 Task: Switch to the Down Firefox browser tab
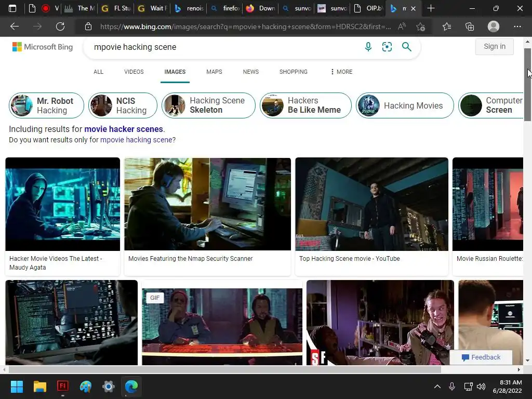click(x=261, y=8)
